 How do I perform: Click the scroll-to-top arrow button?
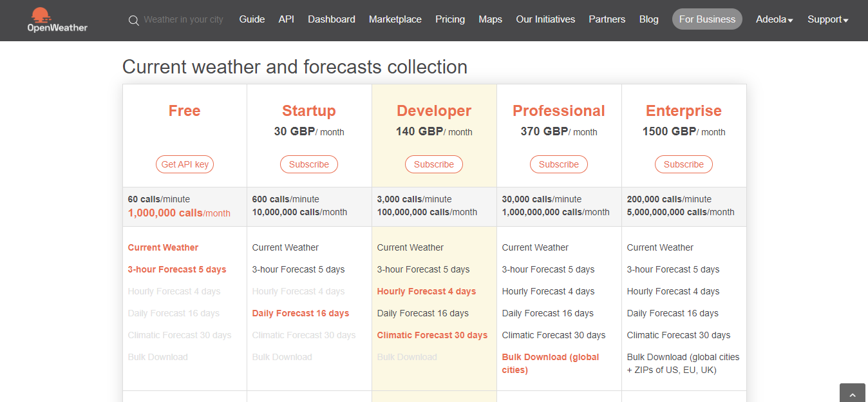(x=853, y=394)
